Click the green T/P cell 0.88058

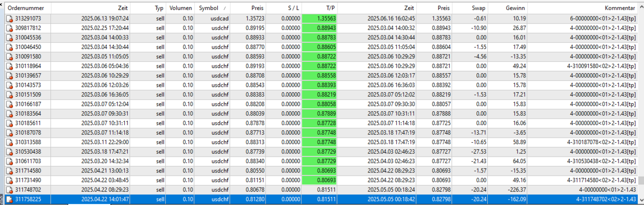tap(320, 104)
